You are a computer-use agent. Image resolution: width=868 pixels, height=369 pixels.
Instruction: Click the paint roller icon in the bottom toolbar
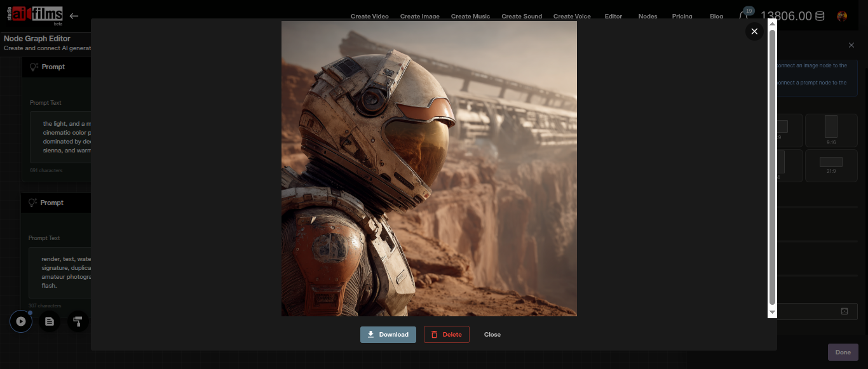pos(78,321)
